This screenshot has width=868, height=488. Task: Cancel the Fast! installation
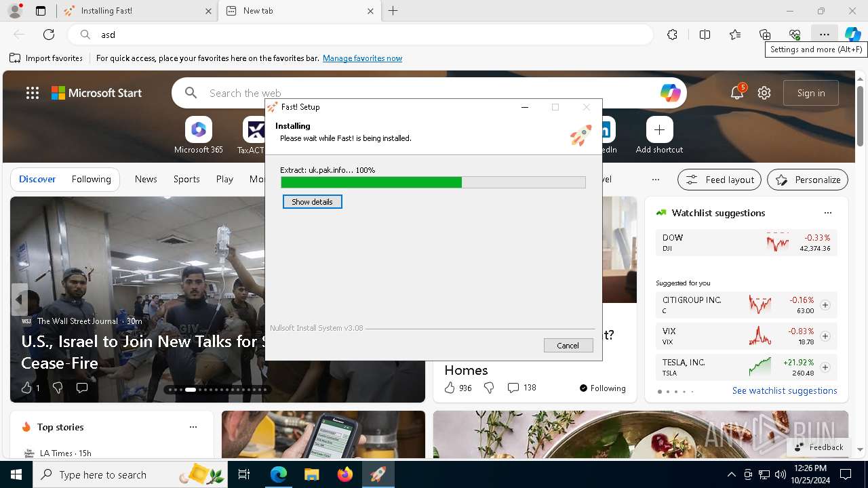coord(568,346)
